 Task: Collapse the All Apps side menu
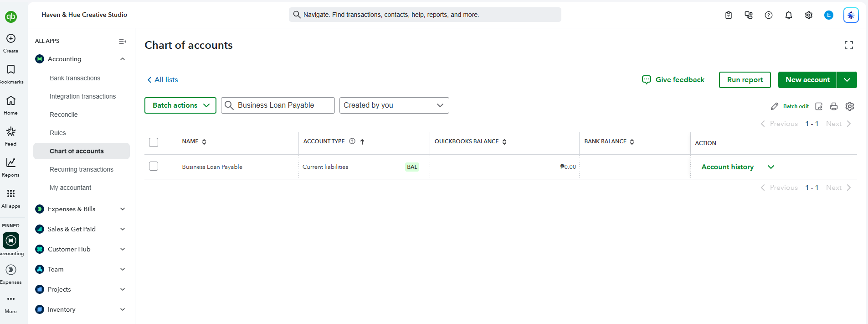click(x=123, y=41)
